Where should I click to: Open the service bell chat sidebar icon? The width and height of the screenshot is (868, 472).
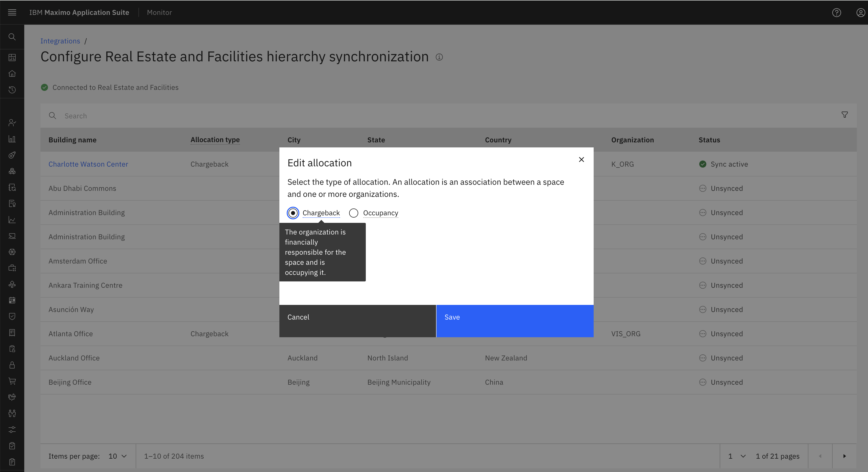(x=12, y=397)
